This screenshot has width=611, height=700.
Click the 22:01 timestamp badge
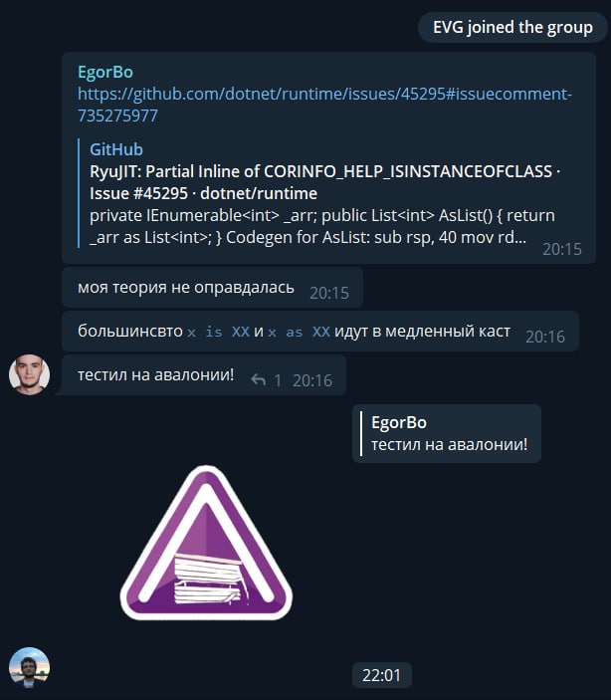coord(381,675)
